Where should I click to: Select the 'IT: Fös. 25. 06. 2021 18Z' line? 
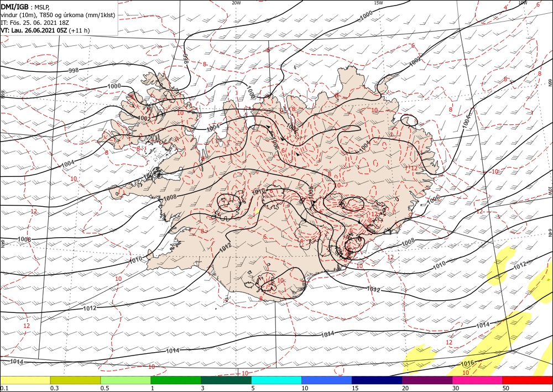click(34, 23)
